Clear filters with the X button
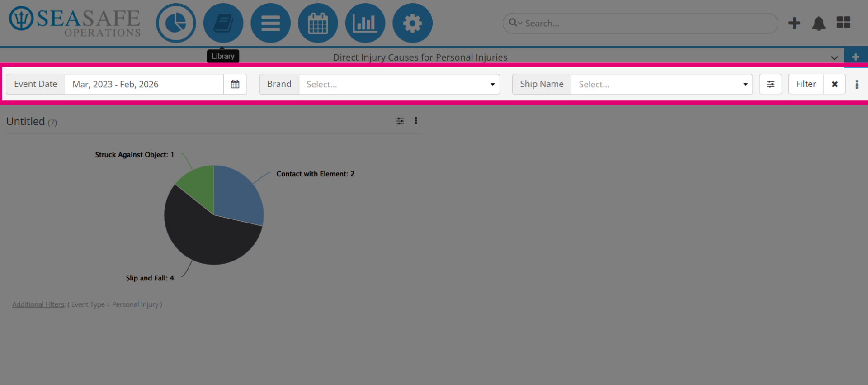The width and height of the screenshot is (868, 385). click(x=835, y=84)
